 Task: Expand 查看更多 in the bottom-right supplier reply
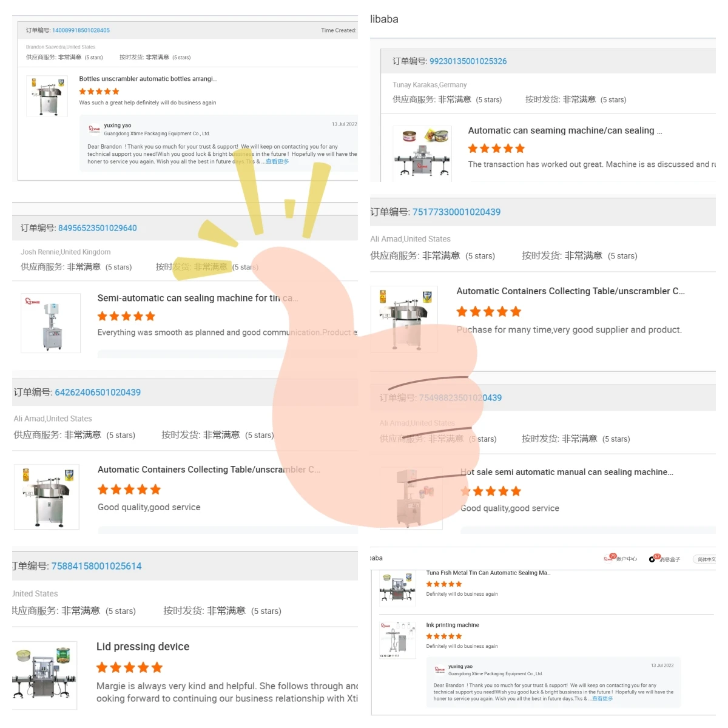click(602, 699)
